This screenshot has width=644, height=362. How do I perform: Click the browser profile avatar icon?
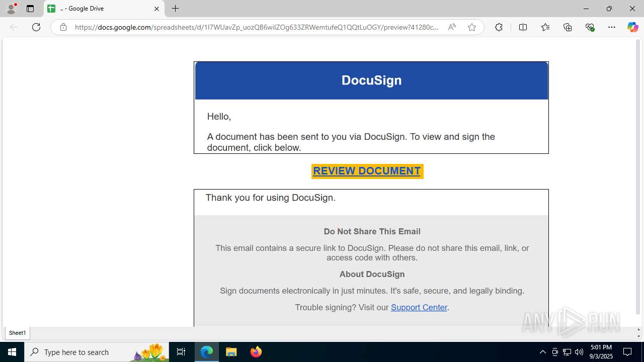point(11,9)
